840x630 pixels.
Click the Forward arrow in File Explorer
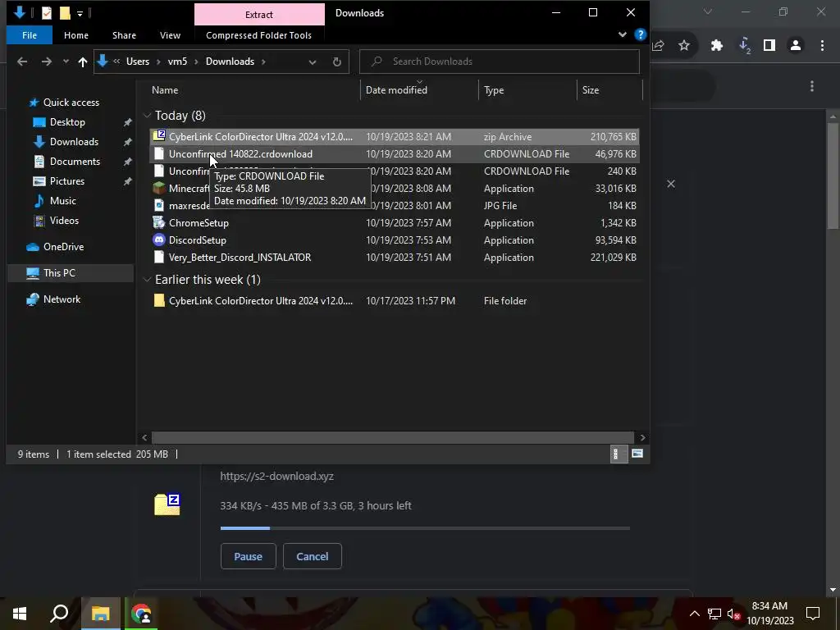[47, 62]
